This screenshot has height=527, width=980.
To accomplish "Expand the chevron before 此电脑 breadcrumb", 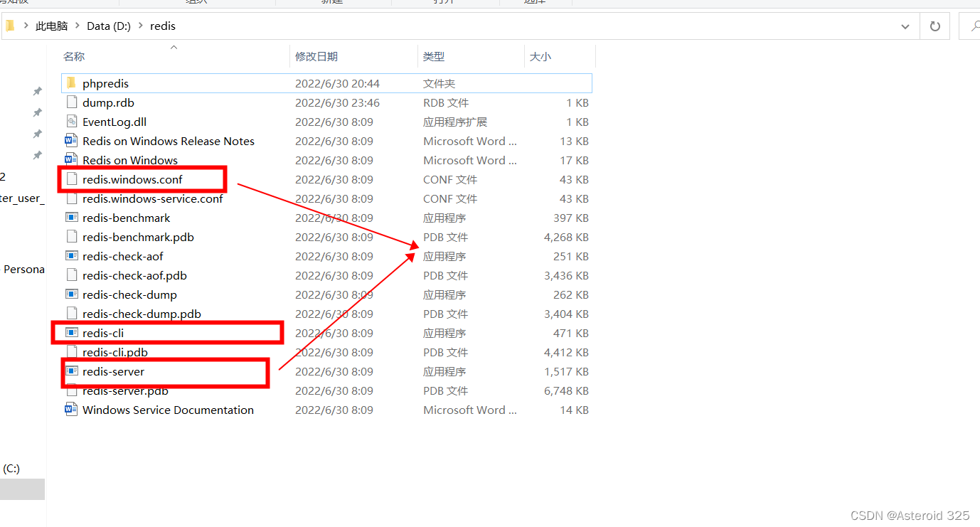I will click(x=26, y=26).
